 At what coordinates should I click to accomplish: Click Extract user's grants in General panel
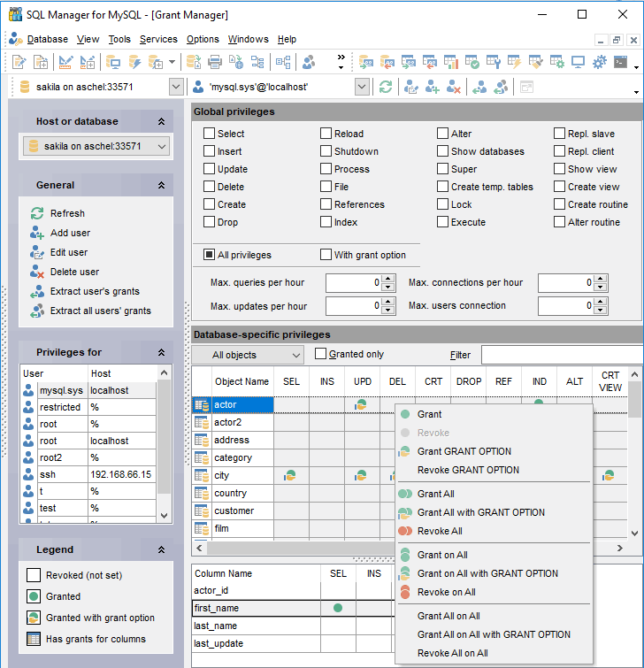tap(95, 291)
